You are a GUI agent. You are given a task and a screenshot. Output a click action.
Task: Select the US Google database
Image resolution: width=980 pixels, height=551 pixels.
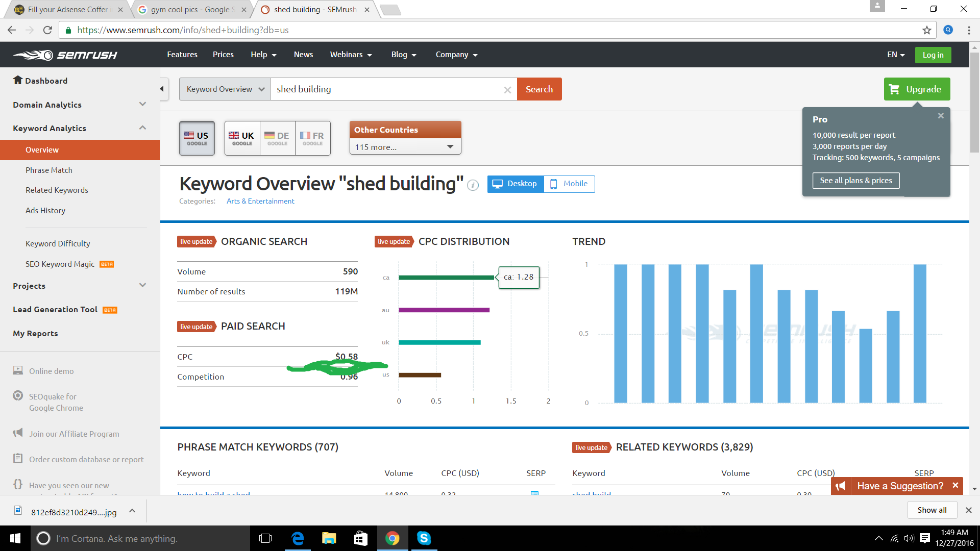(197, 138)
